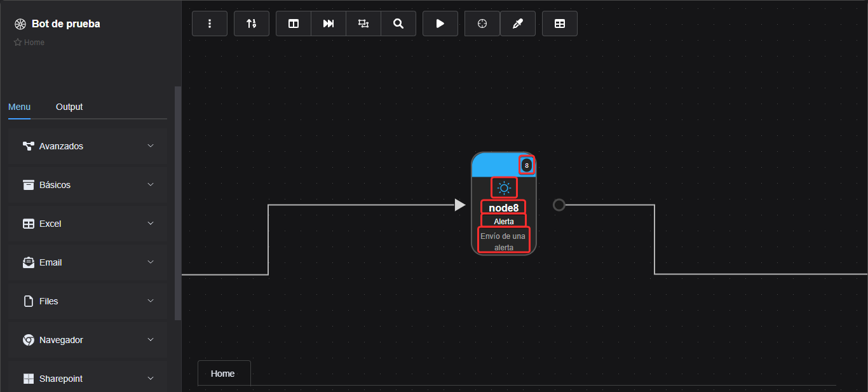Open the three-dot options menu in toolbar

point(210,24)
